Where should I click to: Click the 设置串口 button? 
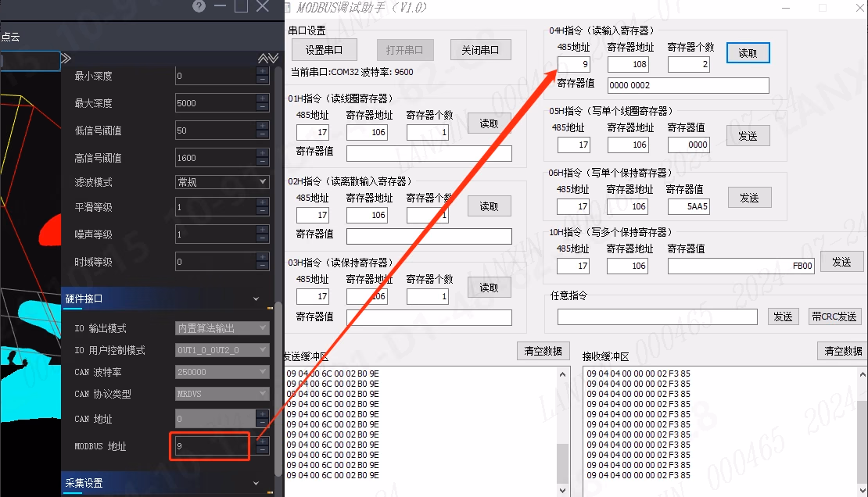324,50
